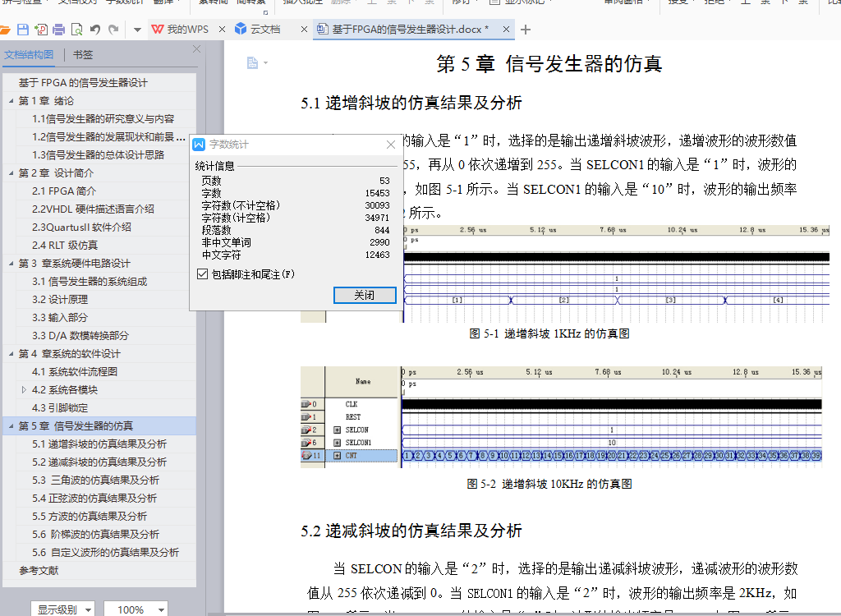Collapse 第5章 信号发生器的仿真 outline node

click(x=11, y=426)
